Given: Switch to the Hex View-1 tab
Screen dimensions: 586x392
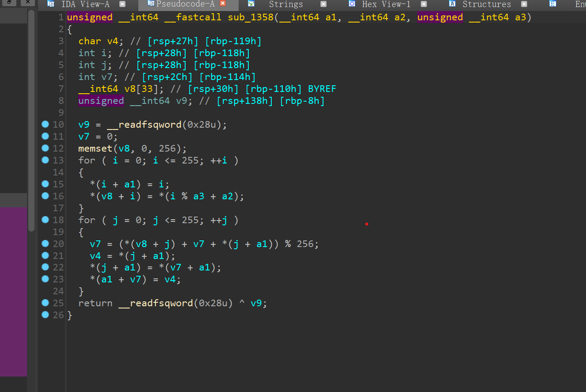Looking at the screenshot, I should point(386,4).
